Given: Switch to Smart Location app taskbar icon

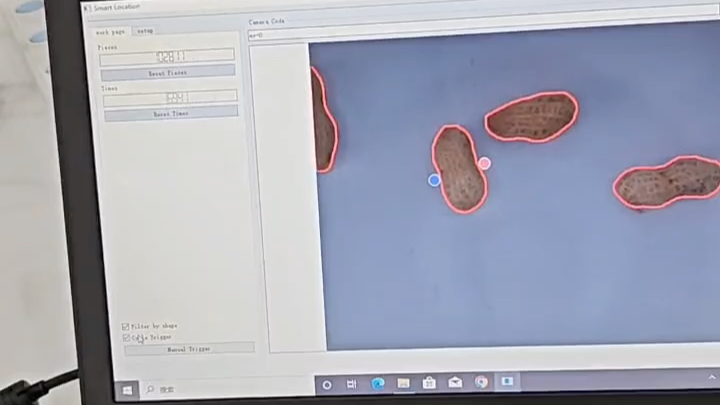Looking at the screenshot, I should pyautogui.click(x=507, y=381).
